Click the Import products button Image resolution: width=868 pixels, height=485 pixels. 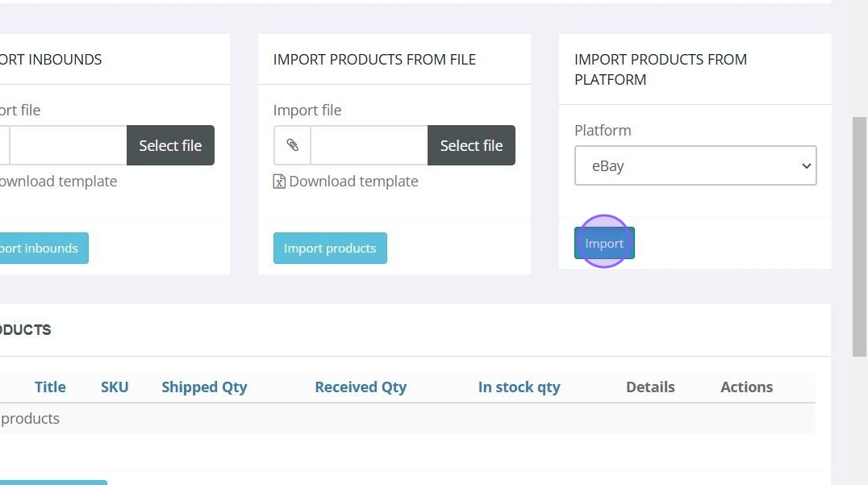pyautogui.click(x=330, y=248)
